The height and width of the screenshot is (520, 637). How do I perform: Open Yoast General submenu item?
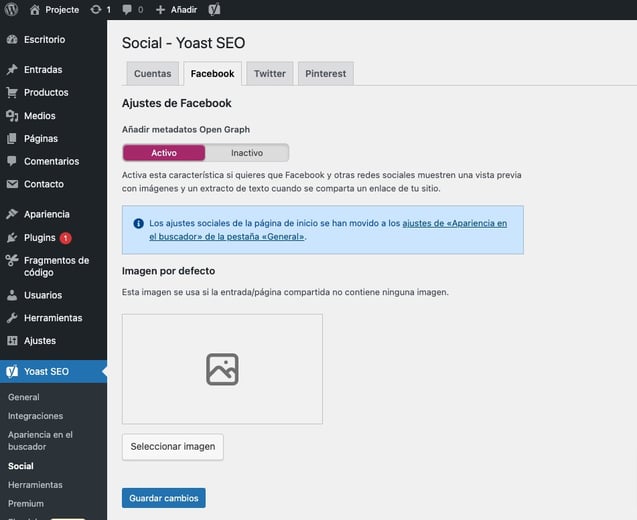(24, 397)
